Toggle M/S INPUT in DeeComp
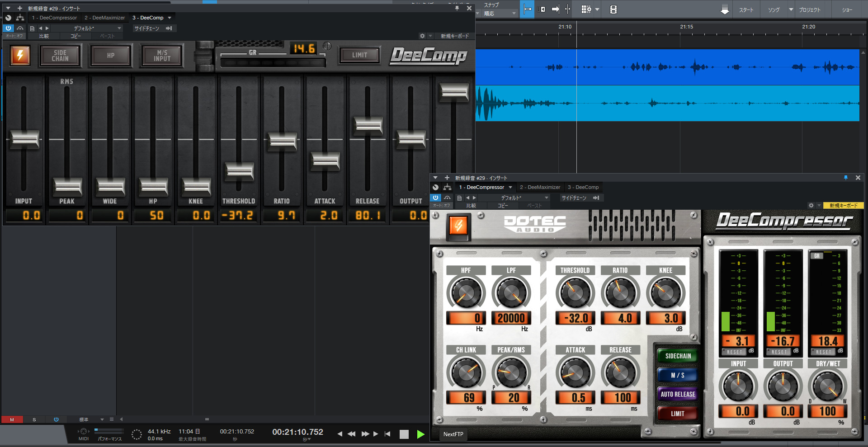The image size is (868, 447). (x=162, y=56)
